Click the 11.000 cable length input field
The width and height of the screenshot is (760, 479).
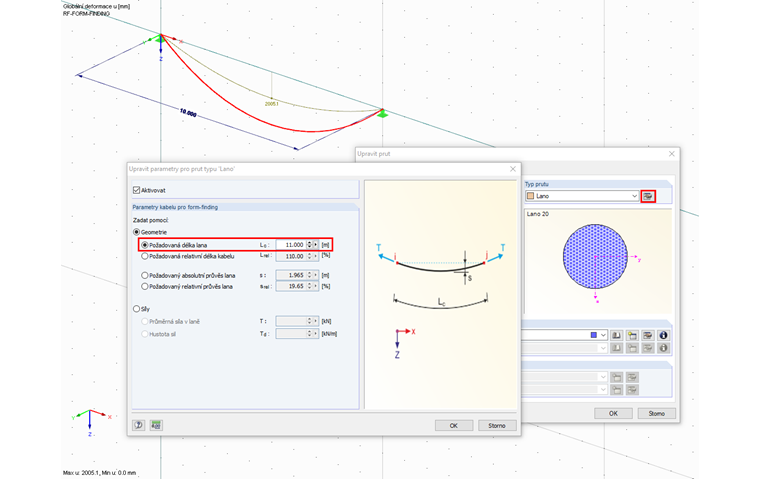click(x=291, y=245)
